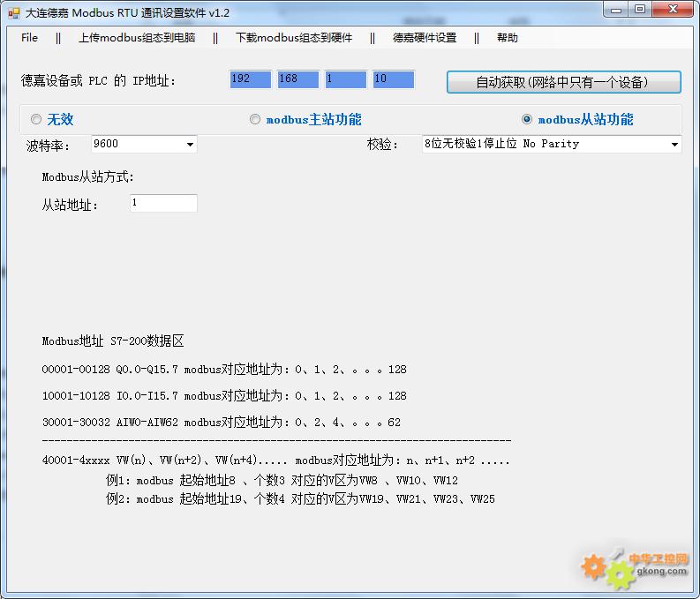Click the gkong.com watermark logo
This screenshot has width=700, height=599.
click(x=634, y=565)
